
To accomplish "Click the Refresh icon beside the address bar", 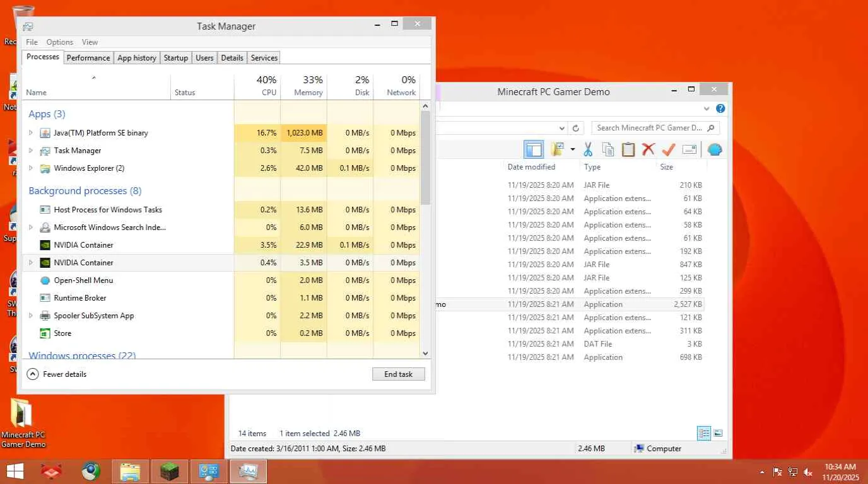I will click(575, 128).
